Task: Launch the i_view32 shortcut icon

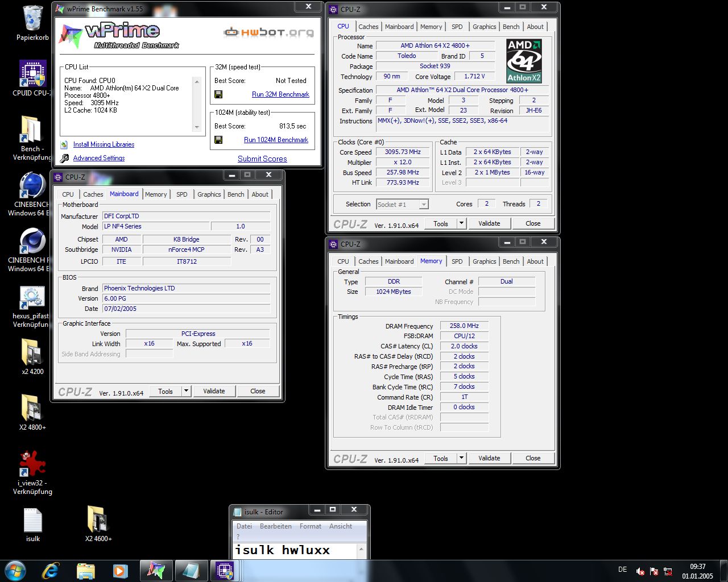Action: 32,464
